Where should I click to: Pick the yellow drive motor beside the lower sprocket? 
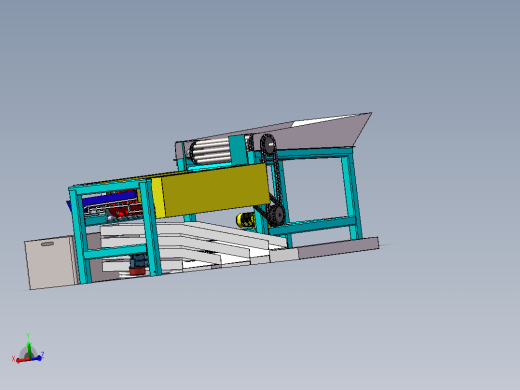246,220
